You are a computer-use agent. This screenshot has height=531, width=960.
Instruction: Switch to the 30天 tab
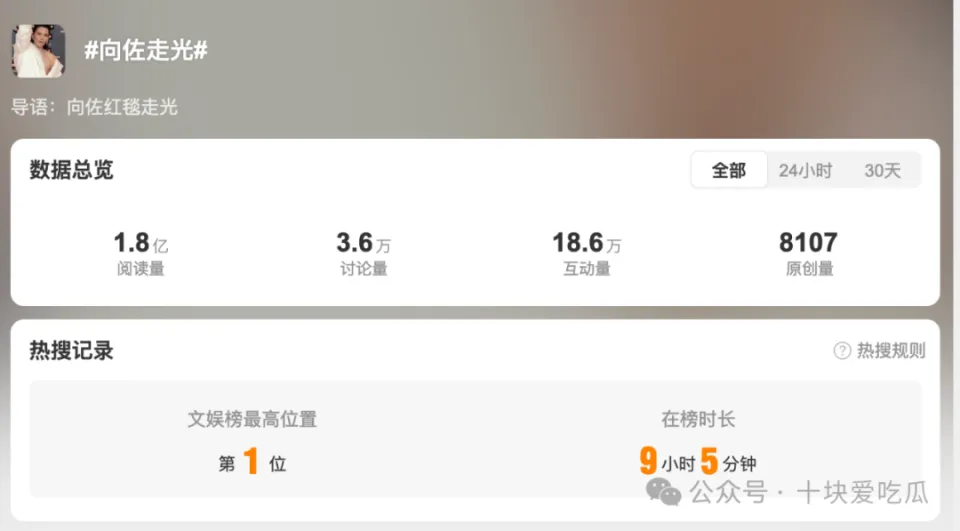pos(882,170)
